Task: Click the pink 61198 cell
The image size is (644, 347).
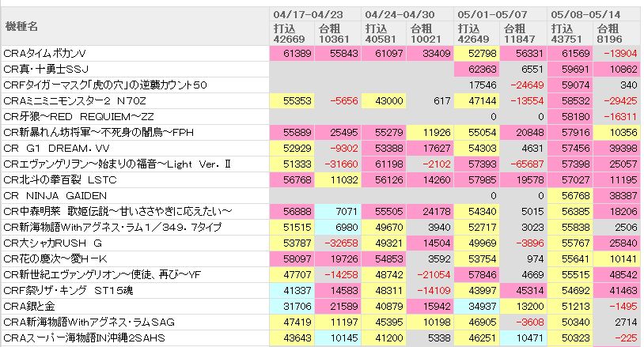Action: [384, 164]
